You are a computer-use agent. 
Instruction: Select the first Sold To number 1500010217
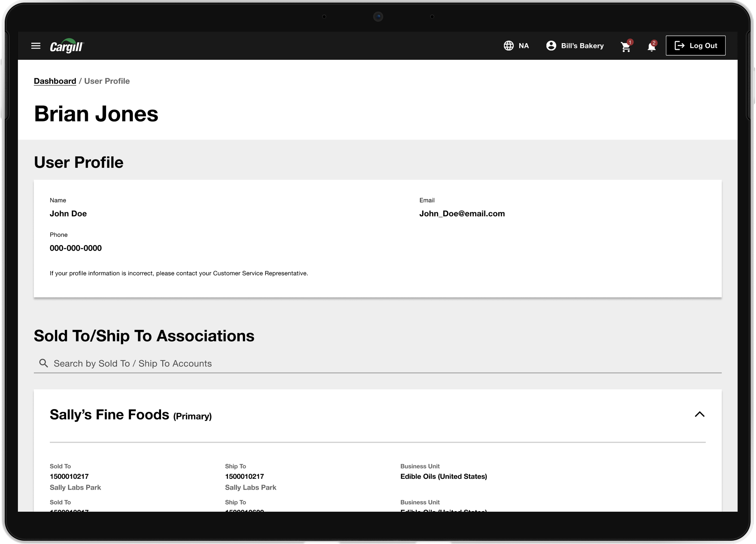69,476
